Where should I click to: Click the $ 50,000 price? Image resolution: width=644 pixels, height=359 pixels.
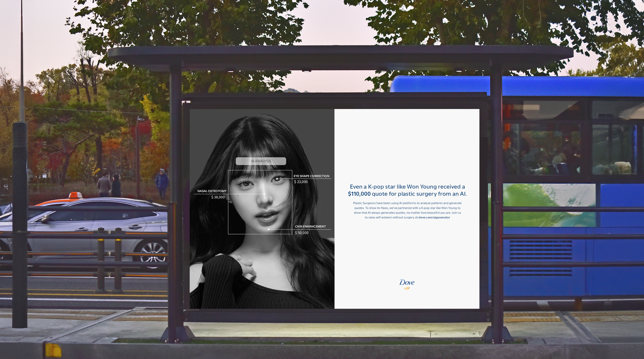(302, 233)
